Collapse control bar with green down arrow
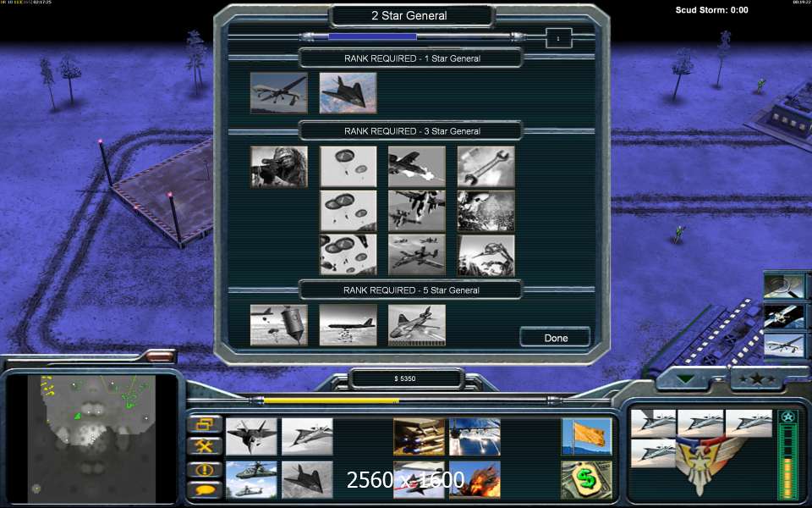Viewport: 812px width, 508px height. [x=687, y=379]
